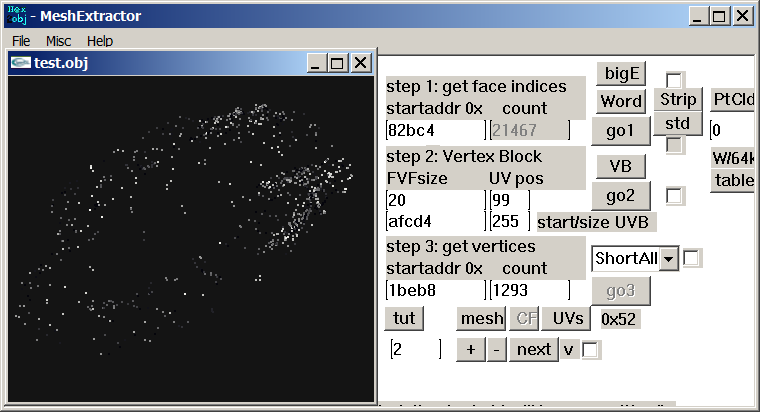Click the disabled go3 button
The image size is (760, 412).
point(620,291)
